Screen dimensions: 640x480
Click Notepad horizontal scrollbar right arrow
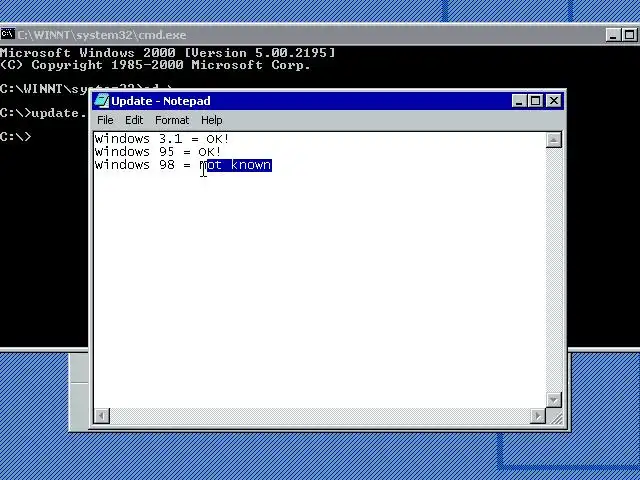pos(538,416)
